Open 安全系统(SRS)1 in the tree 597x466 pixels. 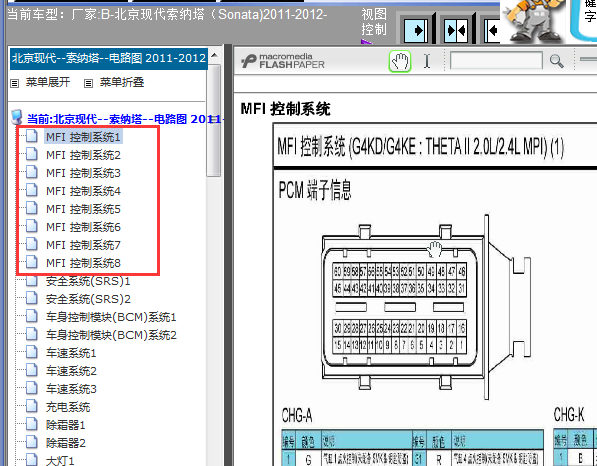88,281
